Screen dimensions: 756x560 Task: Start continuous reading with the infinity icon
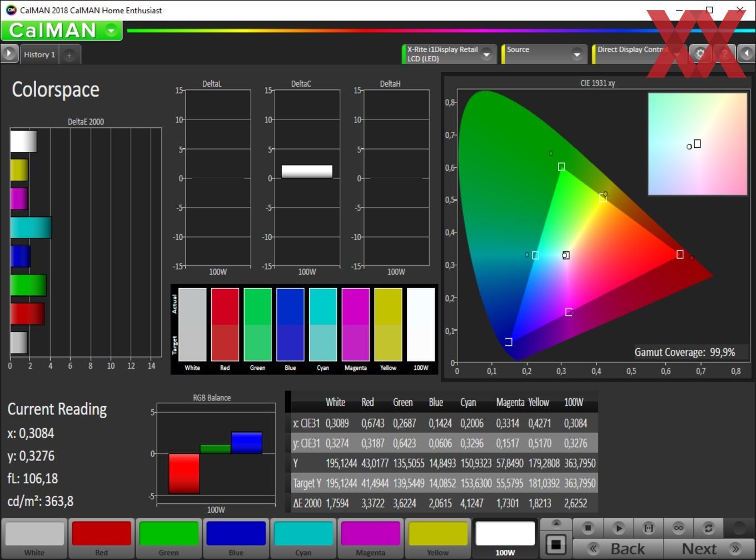tap(678, 528)
